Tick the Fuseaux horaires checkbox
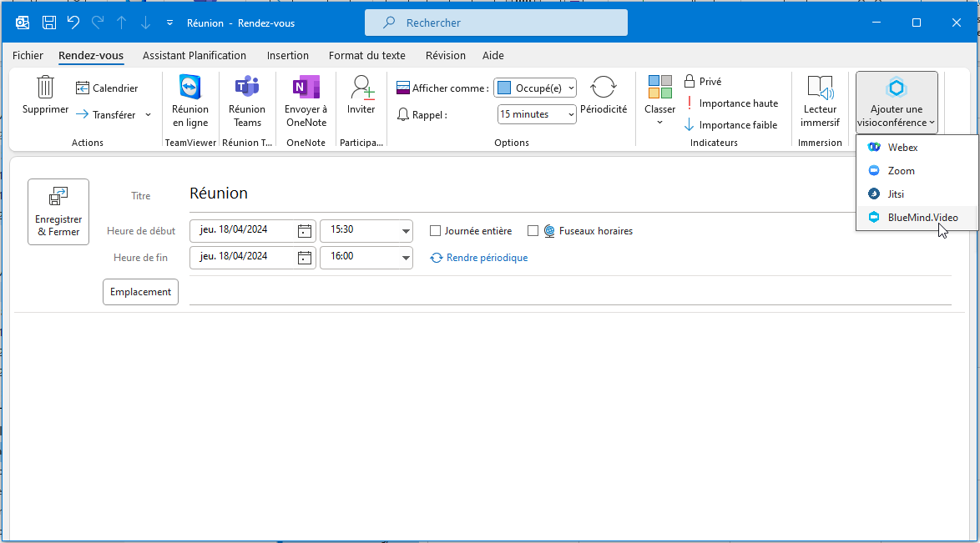Viewport: 980px width, 543px height. pyautogui.click(x=533, y=231)
